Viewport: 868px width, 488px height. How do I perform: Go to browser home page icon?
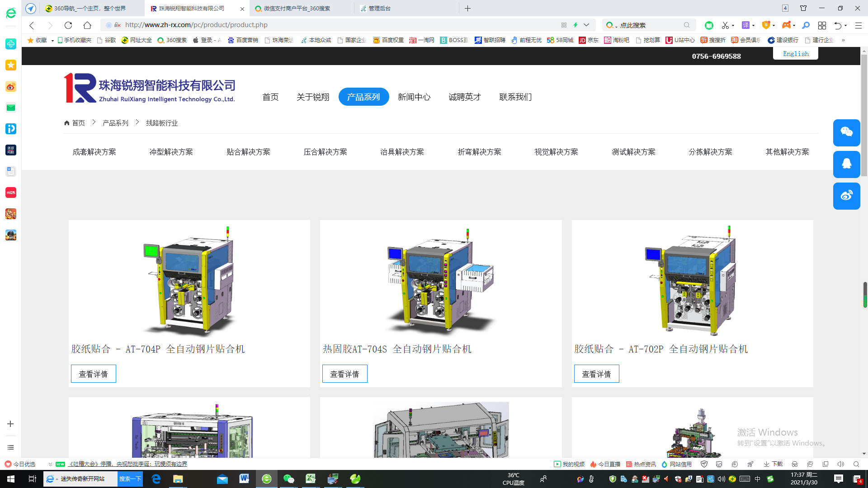(x=87, y=25)
